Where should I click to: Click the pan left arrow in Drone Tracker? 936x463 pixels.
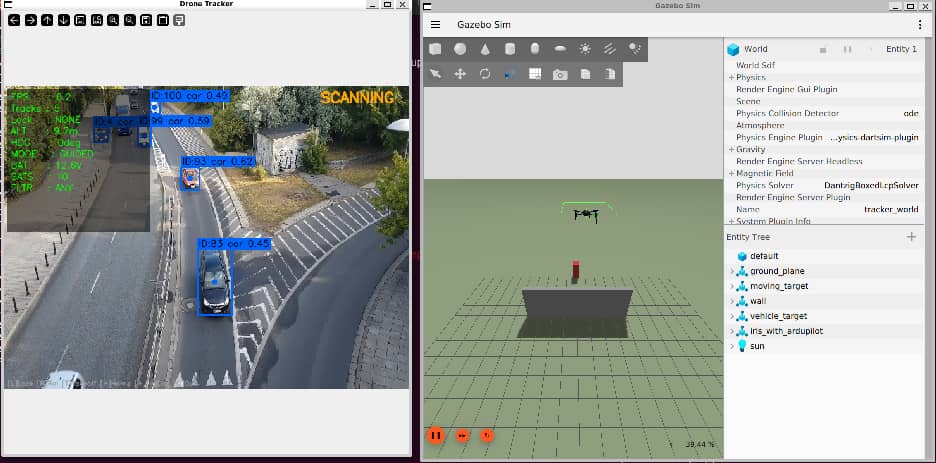coord(14,20)
